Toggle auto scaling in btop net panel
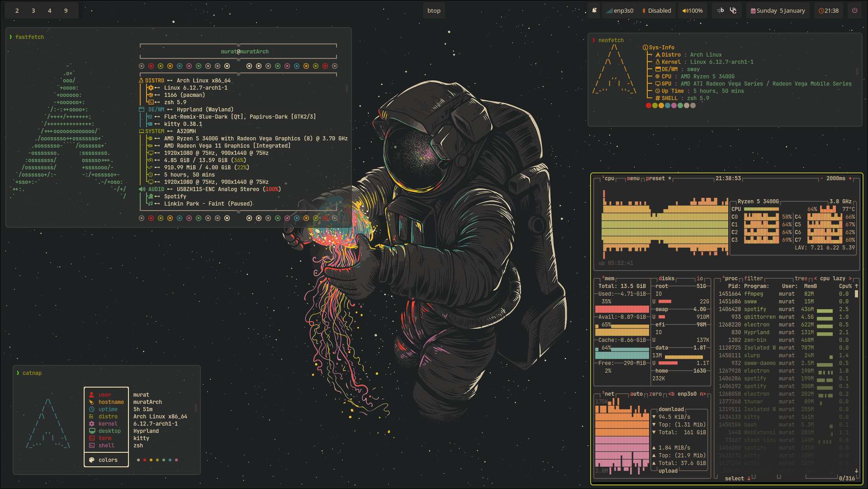The width and height of the screenshot is (868, 489). click(636, 394)
